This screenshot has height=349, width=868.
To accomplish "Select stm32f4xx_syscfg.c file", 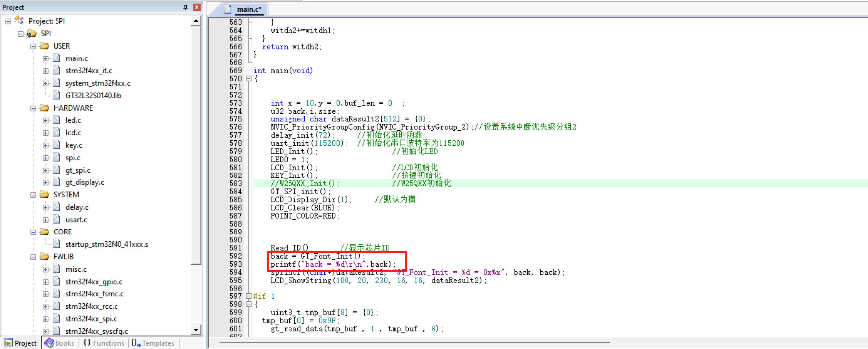I will tap(97, 331).
